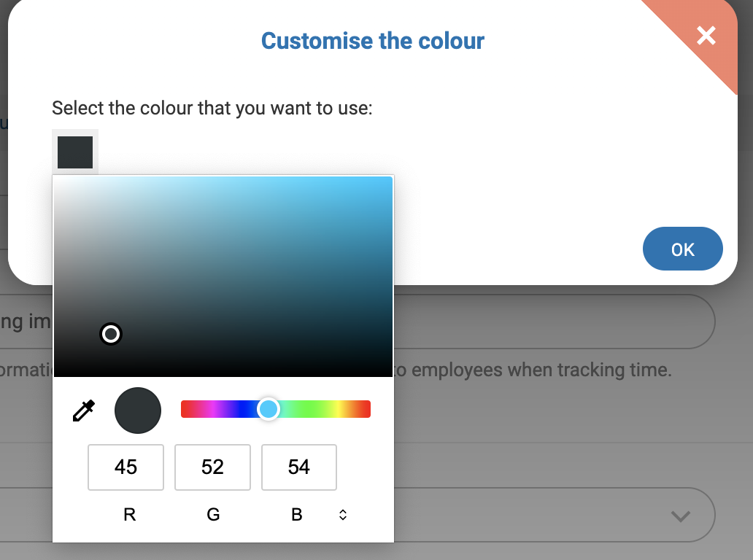
Task: Close the Customise the colour dialog
Action: click(x=706, y=35)
